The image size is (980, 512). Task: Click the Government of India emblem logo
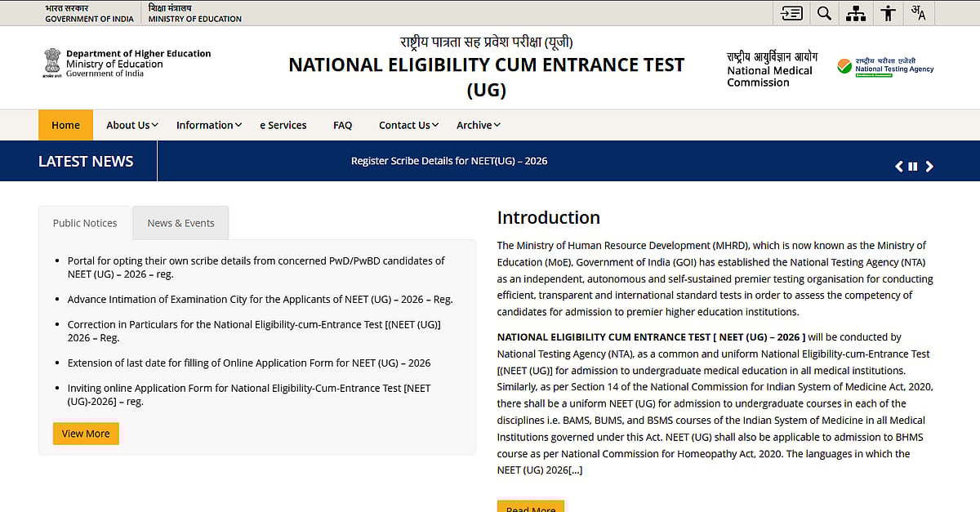click(51, 64)
